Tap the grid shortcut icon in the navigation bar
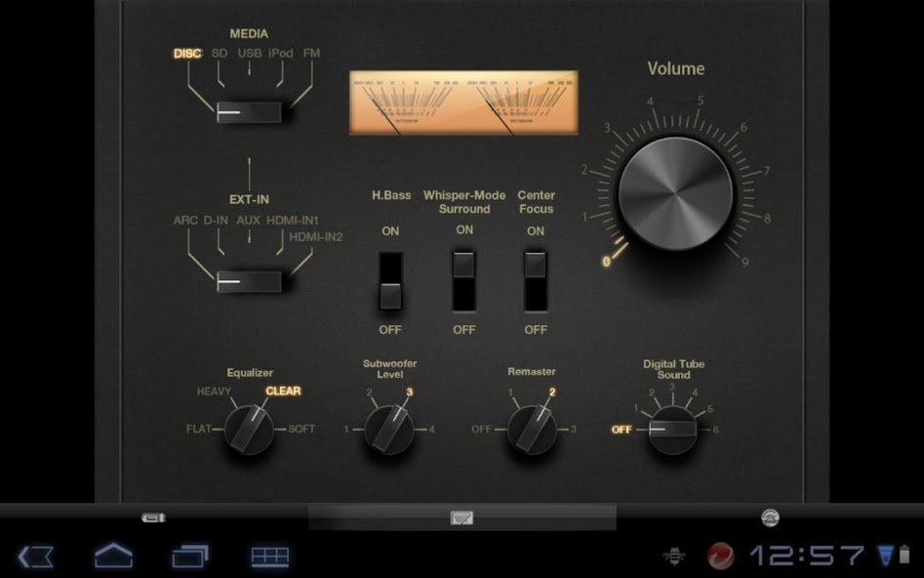Image resolution: width=924 pixels, height=578 pixels. click(270, 557)
